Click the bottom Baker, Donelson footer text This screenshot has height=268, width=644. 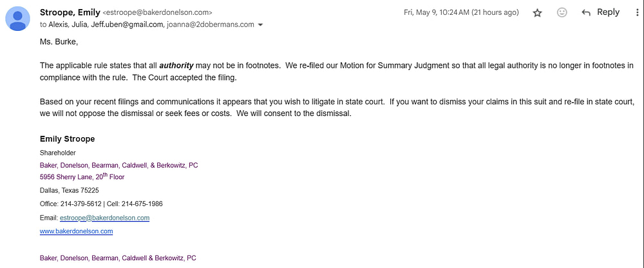pos(118,258)
